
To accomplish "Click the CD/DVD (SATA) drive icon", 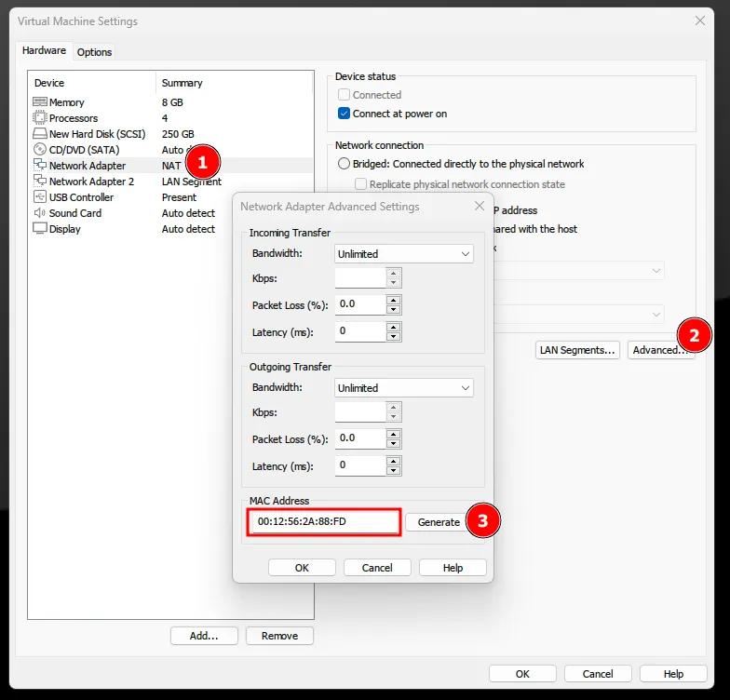I will (x=39, y=150).
